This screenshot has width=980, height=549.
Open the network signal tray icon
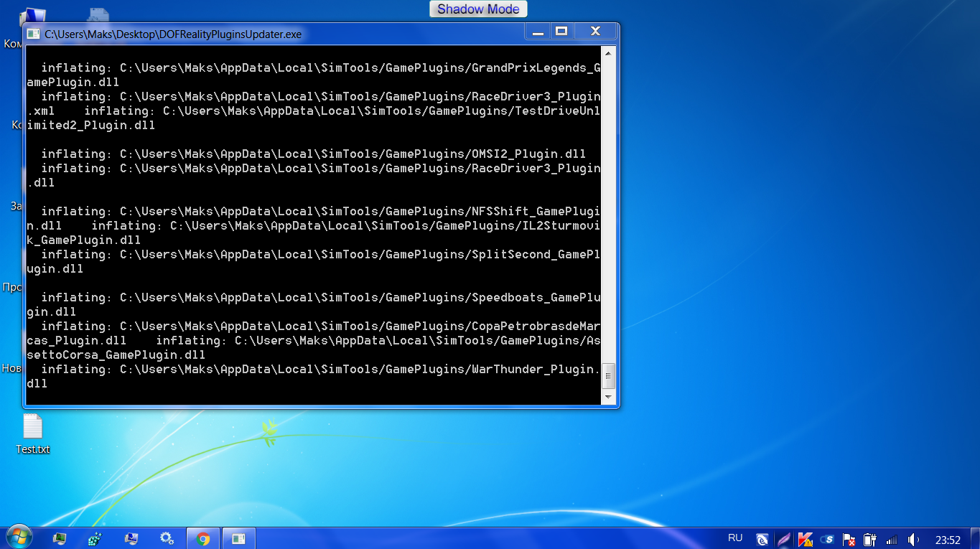(892, 539)
